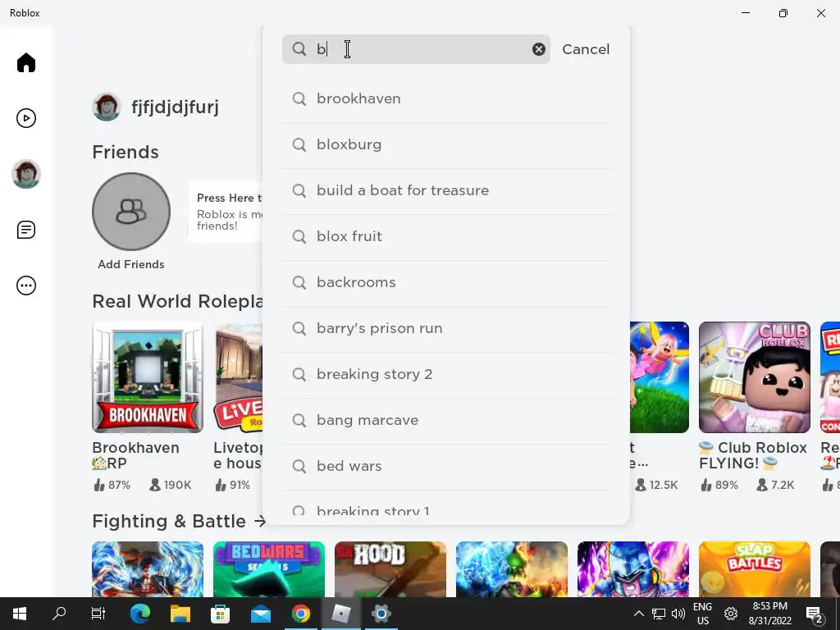Pick the "barry's prison run" suggestion
The width and height of the screenshot is (840, 630).
pyautogui.click(x=446, y=328)
